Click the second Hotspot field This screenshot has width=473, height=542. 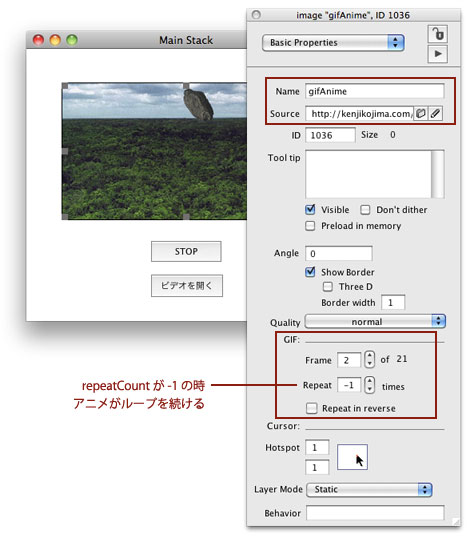click(x=317, y=467)
